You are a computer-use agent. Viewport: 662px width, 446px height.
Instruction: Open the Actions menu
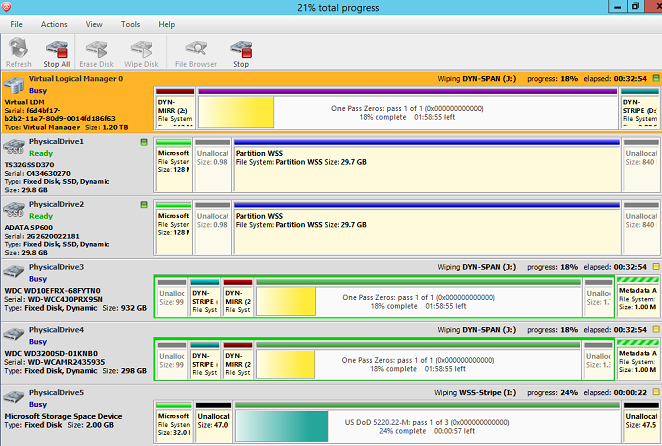[54, 23]
